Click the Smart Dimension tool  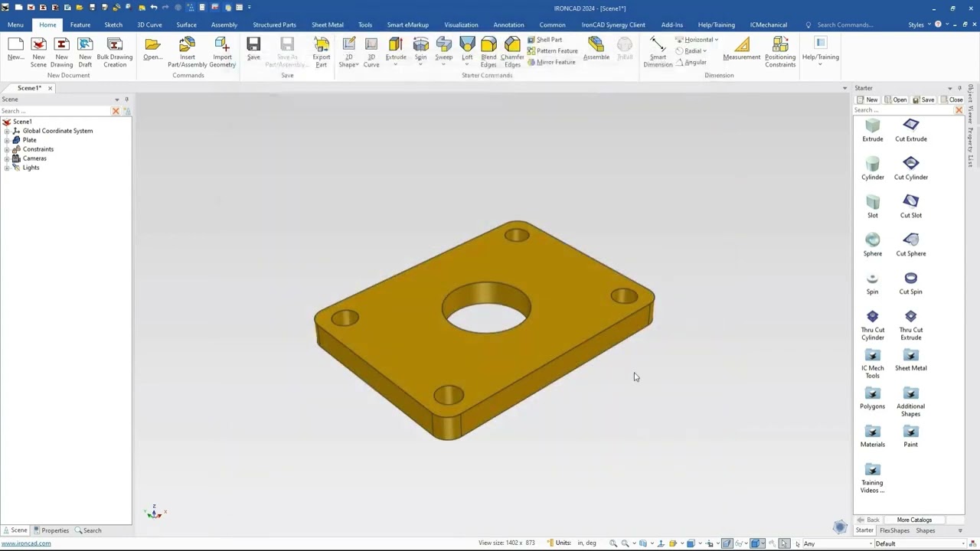tap(658, 52)
